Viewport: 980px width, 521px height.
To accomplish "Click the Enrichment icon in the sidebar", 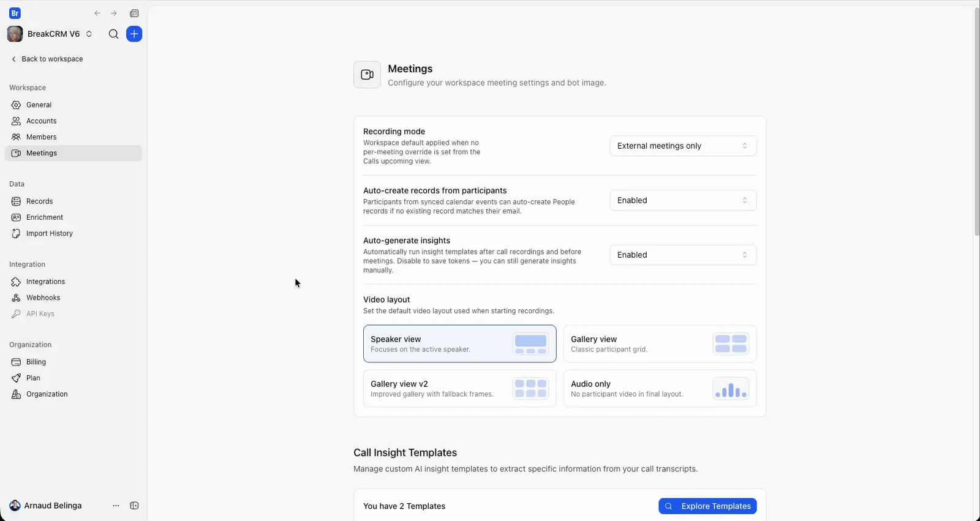I will coord(16,217).
